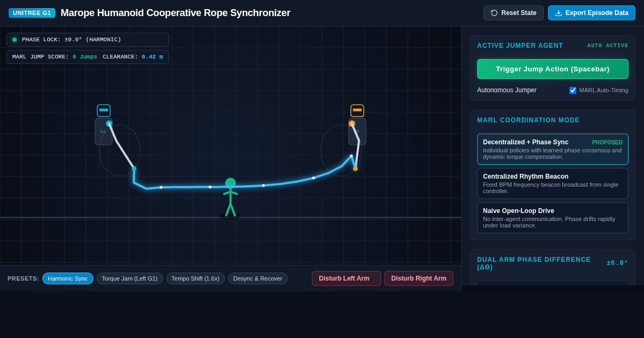The image size is (644, 338).
Task: Click the Disturb Left Arm button
Action: coord(346,278)
